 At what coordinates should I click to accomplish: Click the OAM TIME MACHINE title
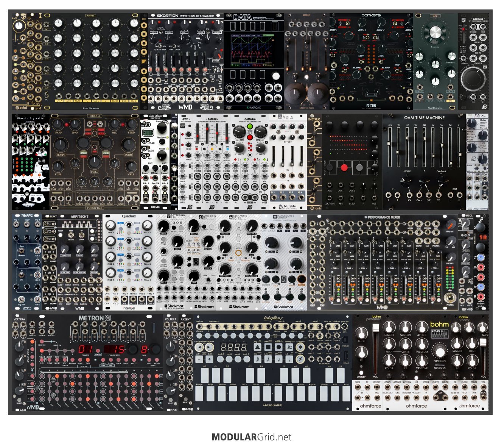point(424,118)
